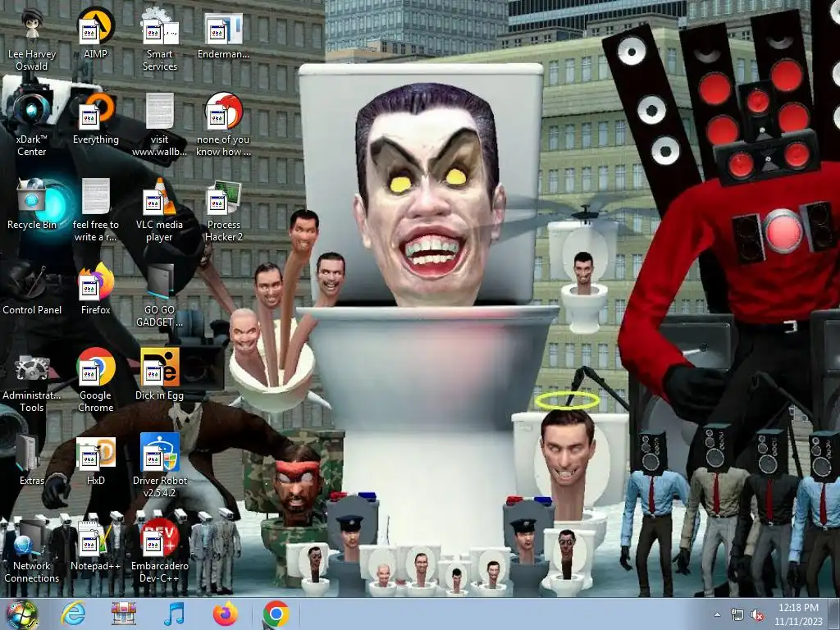Screen dimensions: 840x630
Task: Select the 'visit www.wallb...' text file
Action: 160,125
